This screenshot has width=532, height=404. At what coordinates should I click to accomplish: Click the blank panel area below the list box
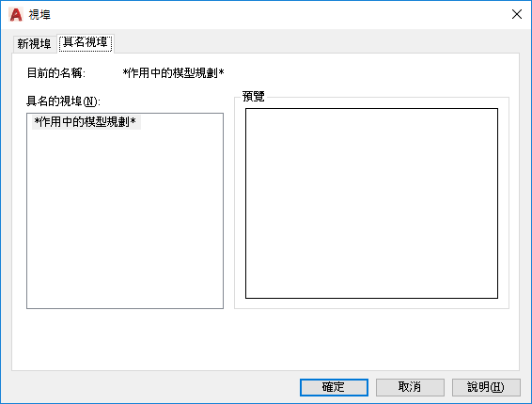125,339
